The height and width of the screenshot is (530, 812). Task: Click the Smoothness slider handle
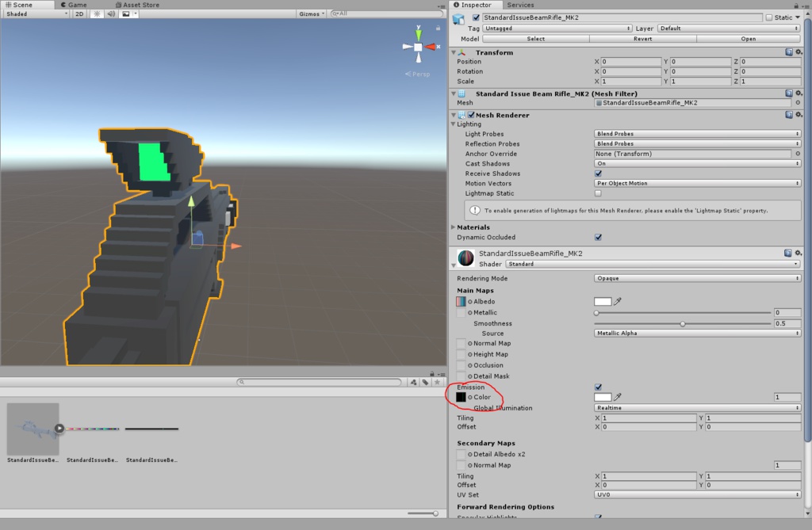click(x=683, y=324)
